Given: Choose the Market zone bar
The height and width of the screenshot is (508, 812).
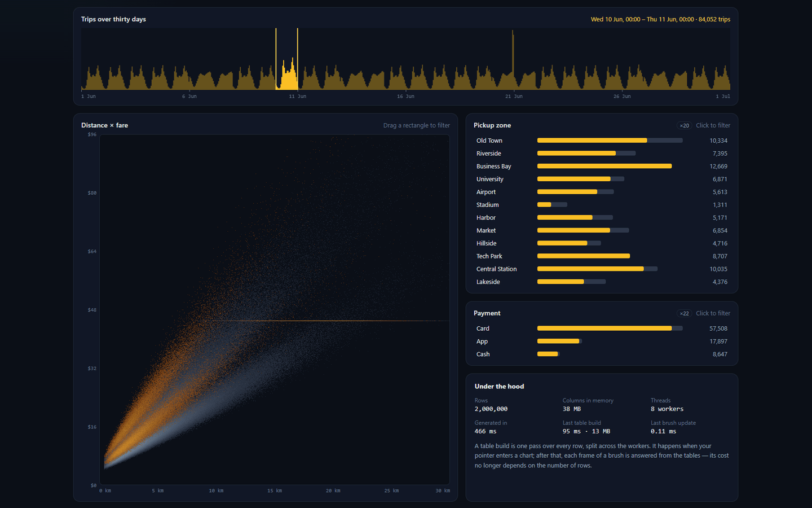Looking at the screenshot, I should (x=602, y=230).
